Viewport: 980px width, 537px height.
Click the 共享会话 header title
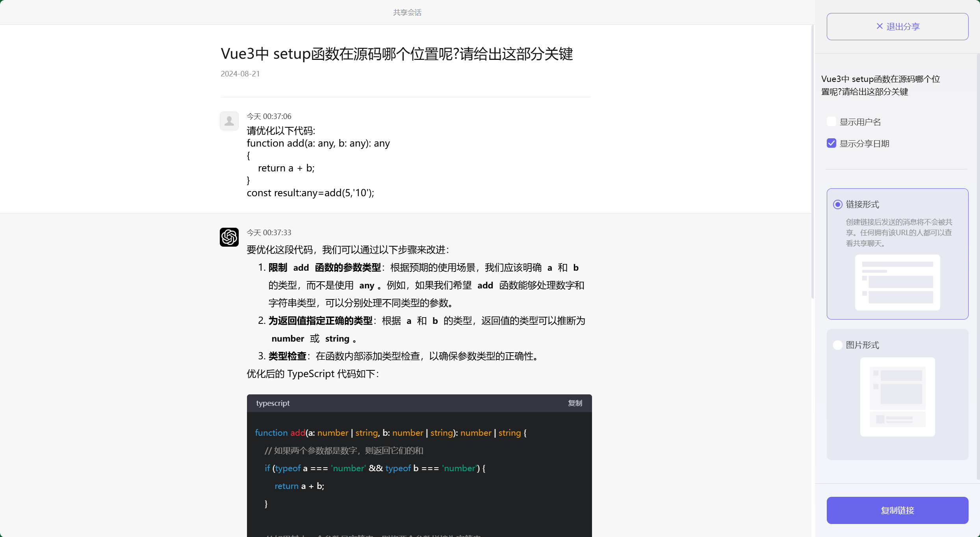point(407,12)
